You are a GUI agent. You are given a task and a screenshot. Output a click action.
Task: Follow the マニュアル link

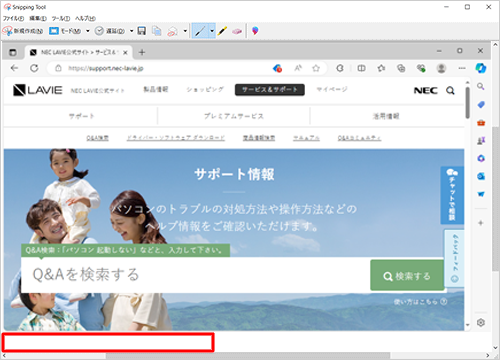[x=306, y=138]
